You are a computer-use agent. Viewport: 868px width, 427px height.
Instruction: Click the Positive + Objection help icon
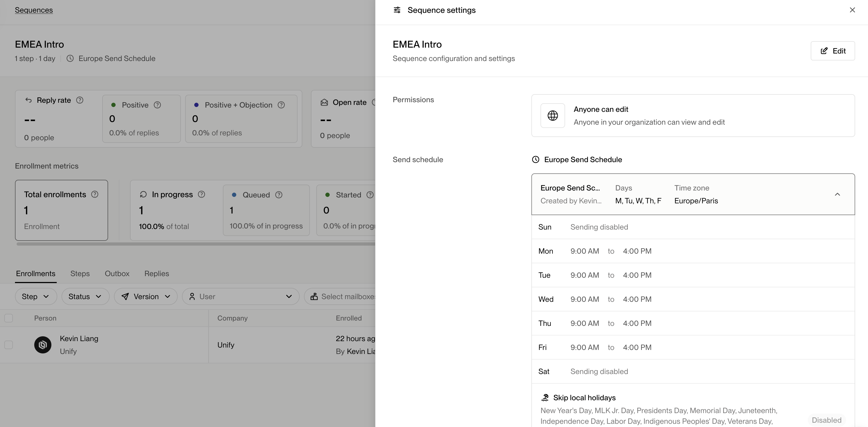coord(281,105)
